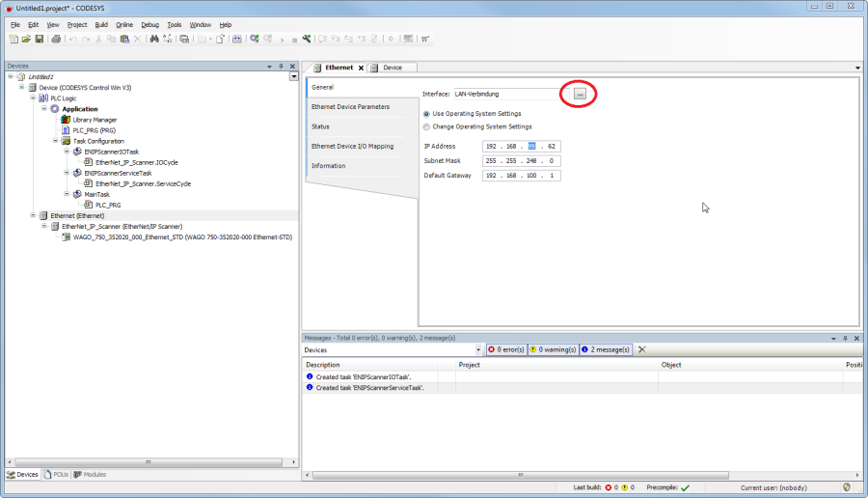Select Change Operating System Settings radio button
Image resolution: width=868 pixels, height=498 pixels.
(427, 126)
